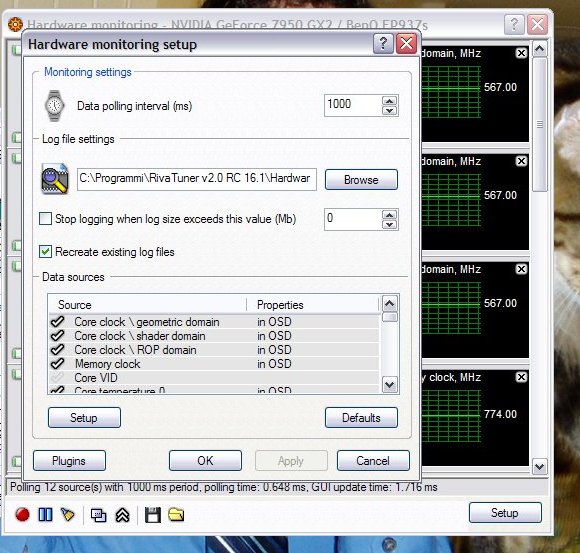
Task: Open the Plugins dialog
Action: click(x=69, y=461)
